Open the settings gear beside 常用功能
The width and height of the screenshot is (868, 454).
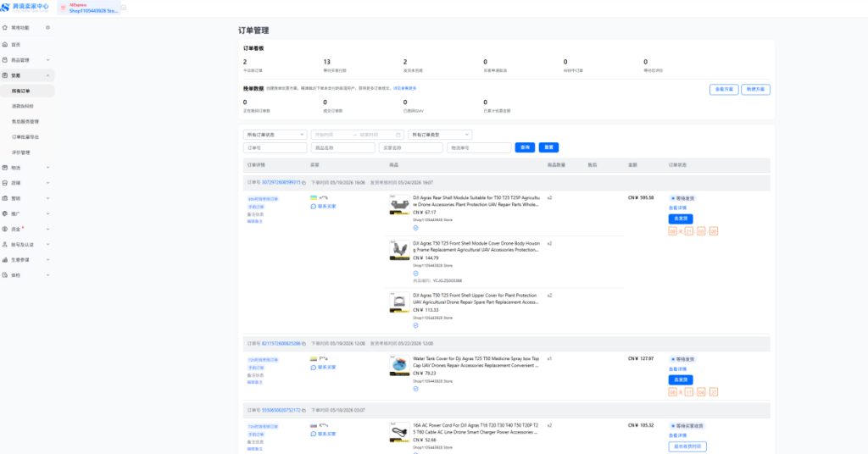tap(47, 28)
